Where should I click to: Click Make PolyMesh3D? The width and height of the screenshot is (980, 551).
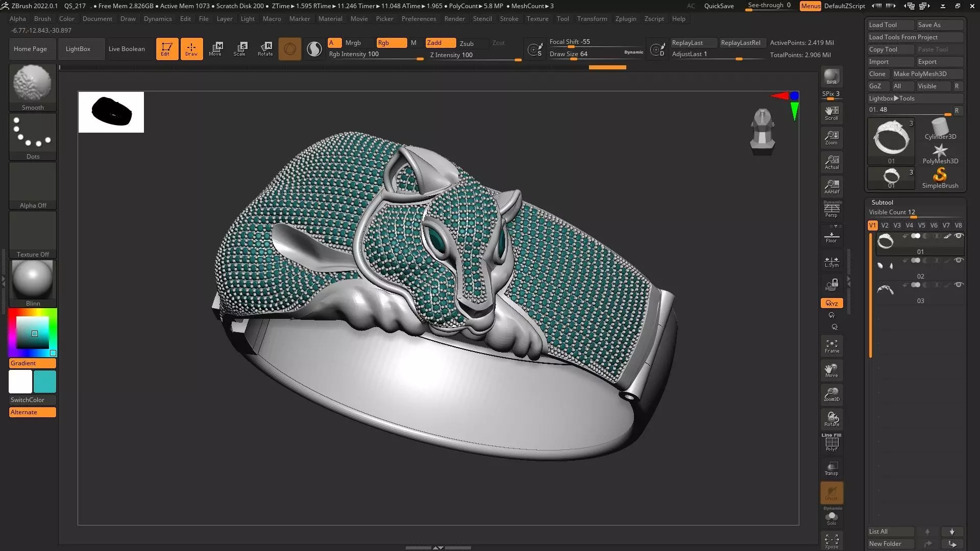(x=927, y=74)
